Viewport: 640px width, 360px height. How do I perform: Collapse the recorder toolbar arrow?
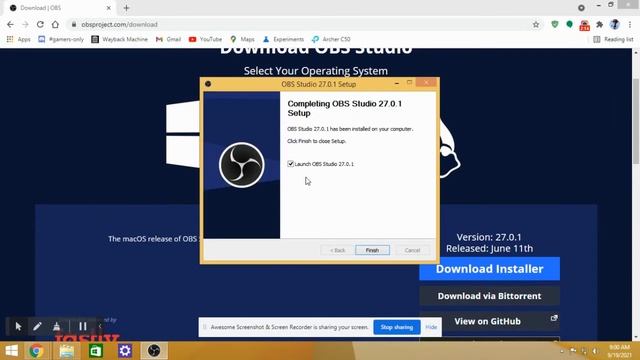(100, 327)
